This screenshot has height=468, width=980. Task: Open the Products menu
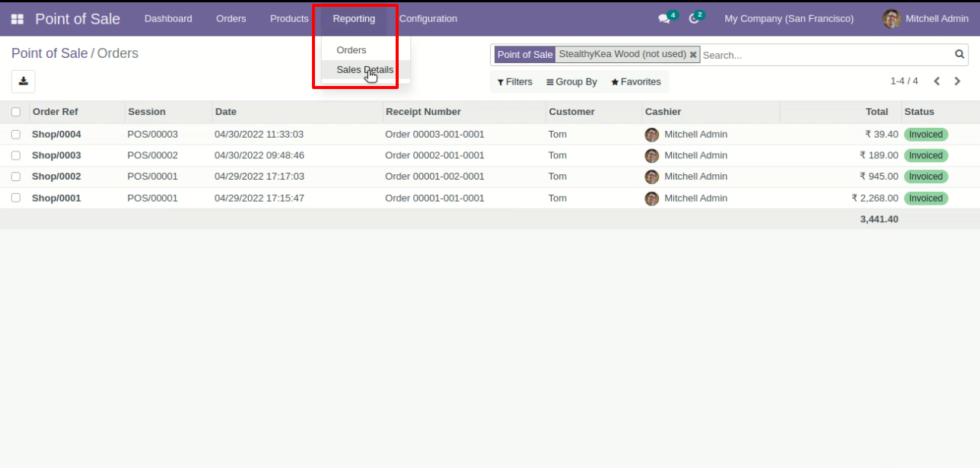pos(289,19)
